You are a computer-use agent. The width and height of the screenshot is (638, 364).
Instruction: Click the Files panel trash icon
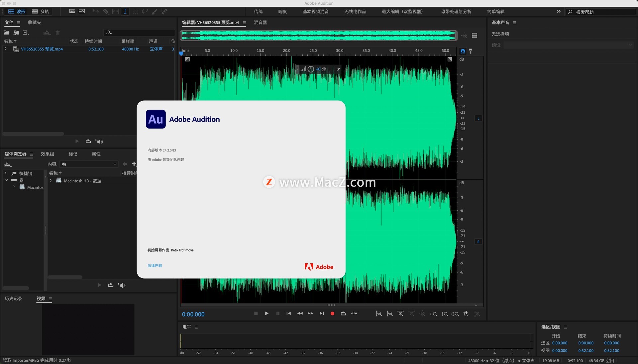(x=57, y=33)
